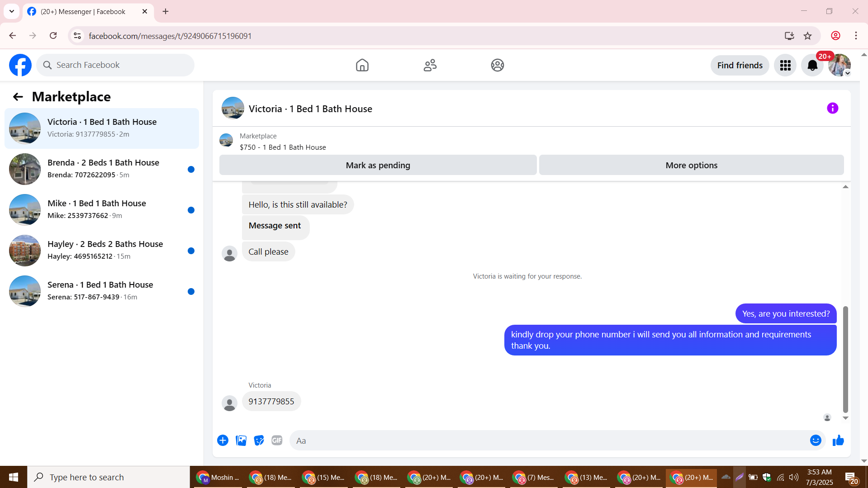Viewport: 868px width, 488px height.
Task: Click Victoria's chat header avatar
Action: tap(233, 109)
